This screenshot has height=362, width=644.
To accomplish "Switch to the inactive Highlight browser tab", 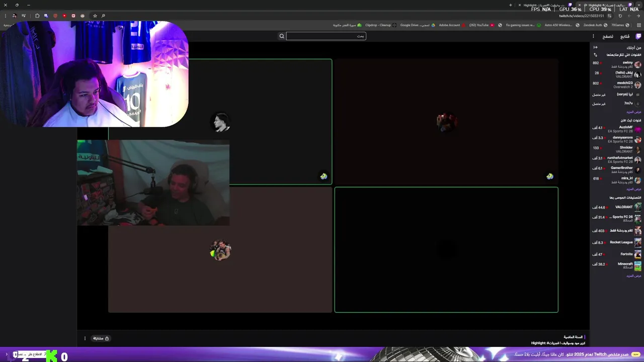I will [x=546, y=5].
